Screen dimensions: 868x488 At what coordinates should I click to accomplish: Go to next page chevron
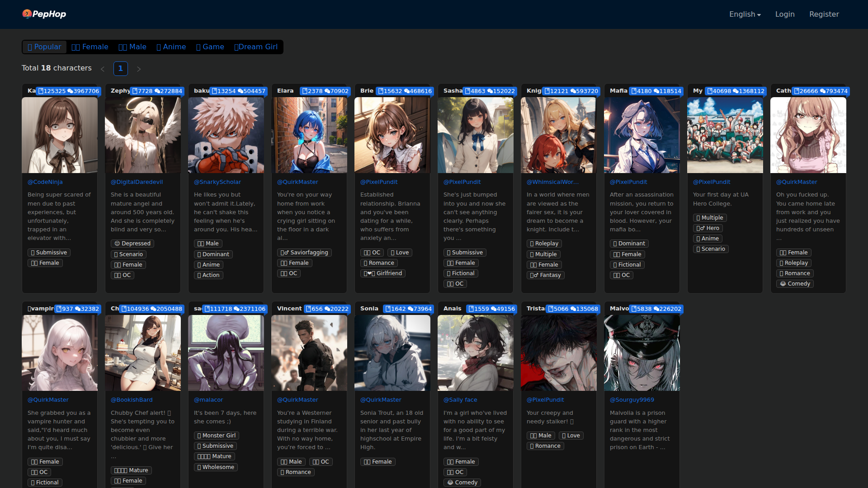139,69
